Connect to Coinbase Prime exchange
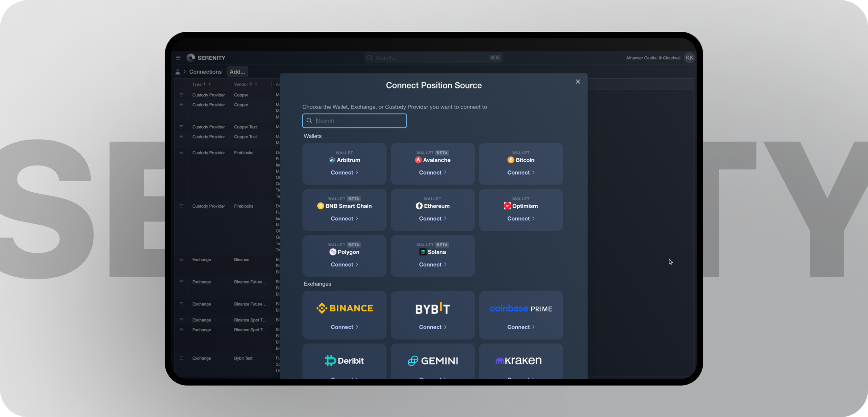Image resolution: width=868 pixels, height=417 pixels. (x=520, y=327)
